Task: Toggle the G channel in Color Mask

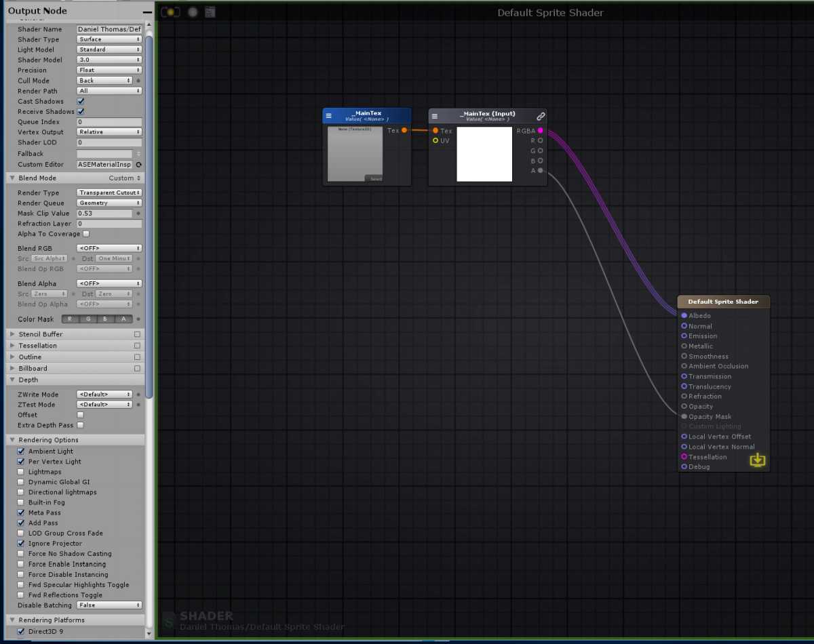Action: tap(88, 319)
